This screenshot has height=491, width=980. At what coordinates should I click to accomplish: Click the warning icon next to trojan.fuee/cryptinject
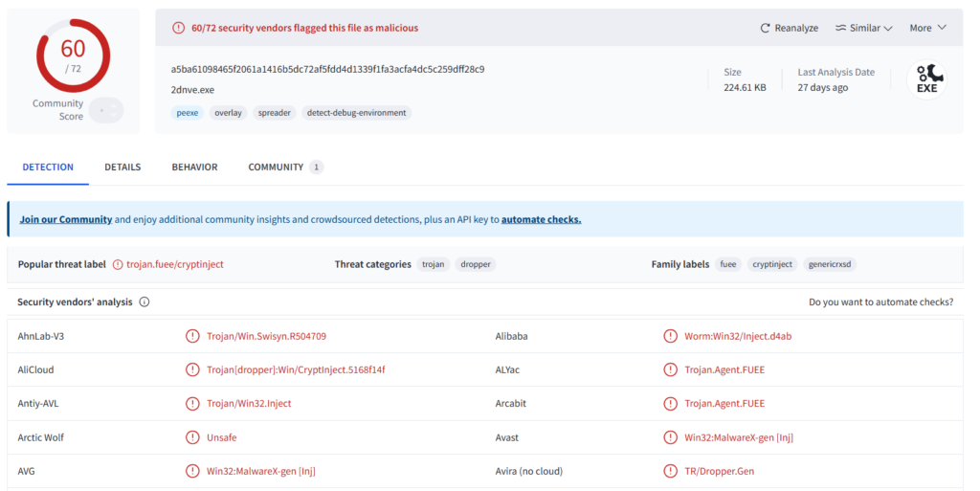click(118, 264)
